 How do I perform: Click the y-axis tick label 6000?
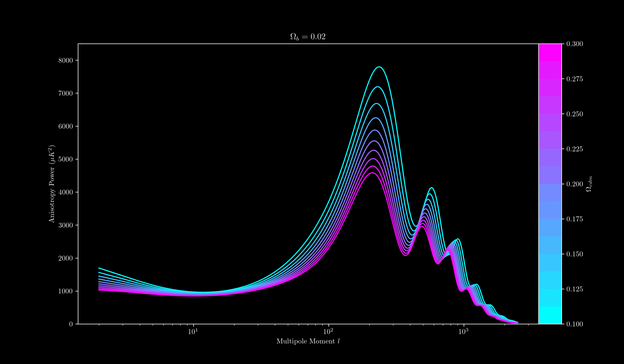66,126
